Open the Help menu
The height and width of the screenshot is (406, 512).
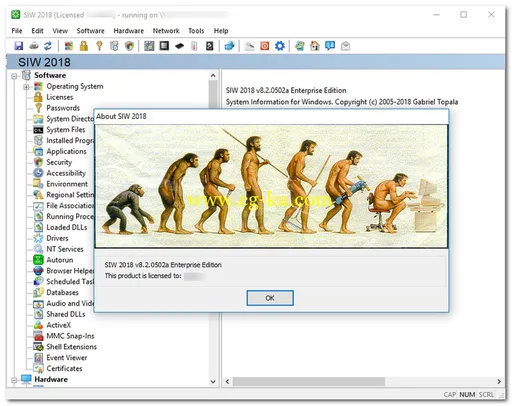point(221,31)
